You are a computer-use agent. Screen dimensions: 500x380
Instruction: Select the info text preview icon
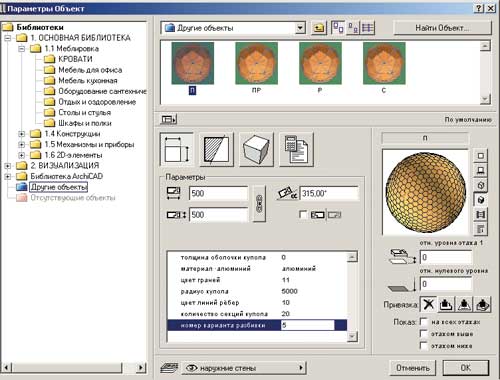click(x=480, y=229)
